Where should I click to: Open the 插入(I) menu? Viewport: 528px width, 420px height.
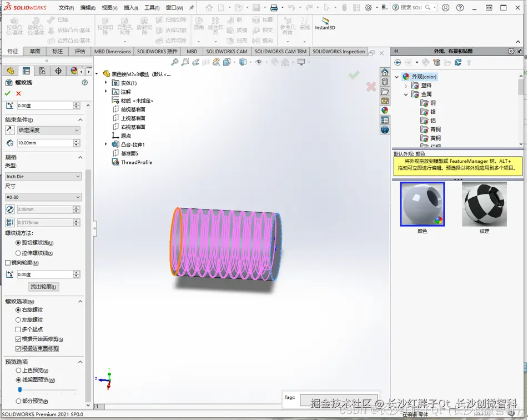pos(130,7)
